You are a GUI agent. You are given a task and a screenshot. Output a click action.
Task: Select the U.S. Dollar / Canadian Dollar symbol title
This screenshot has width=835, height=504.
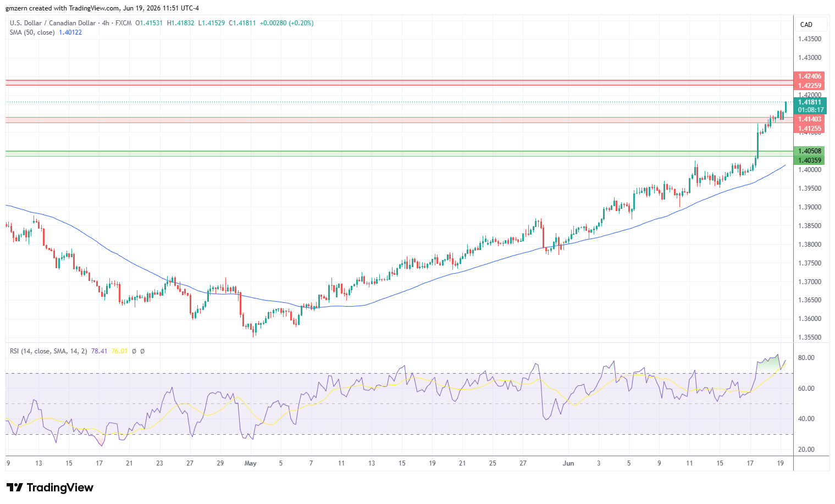click(x=53, y=23)
